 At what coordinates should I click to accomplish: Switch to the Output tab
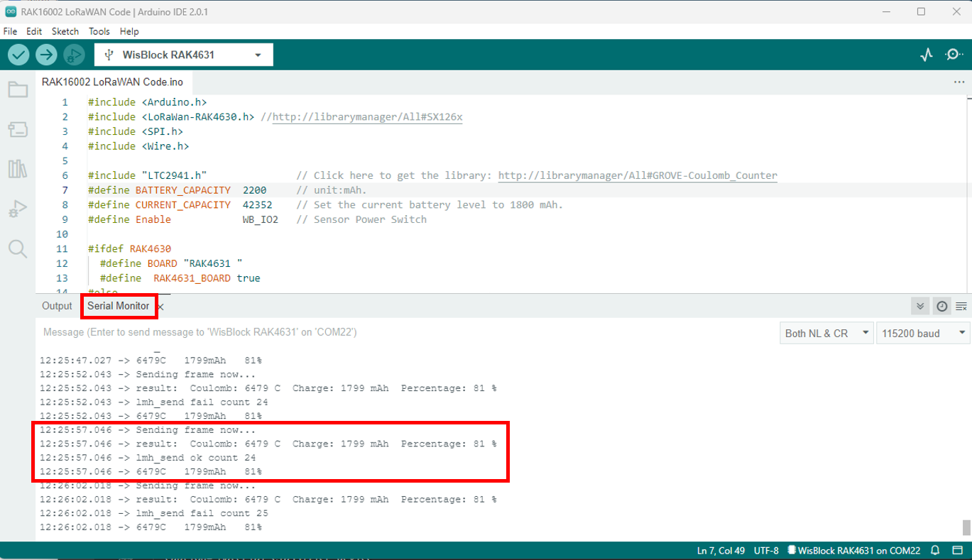(57, 306)
